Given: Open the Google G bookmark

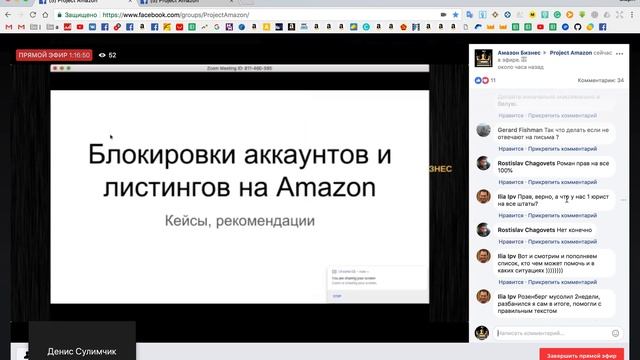Looking at the screenshot, I should pos(217,27).
